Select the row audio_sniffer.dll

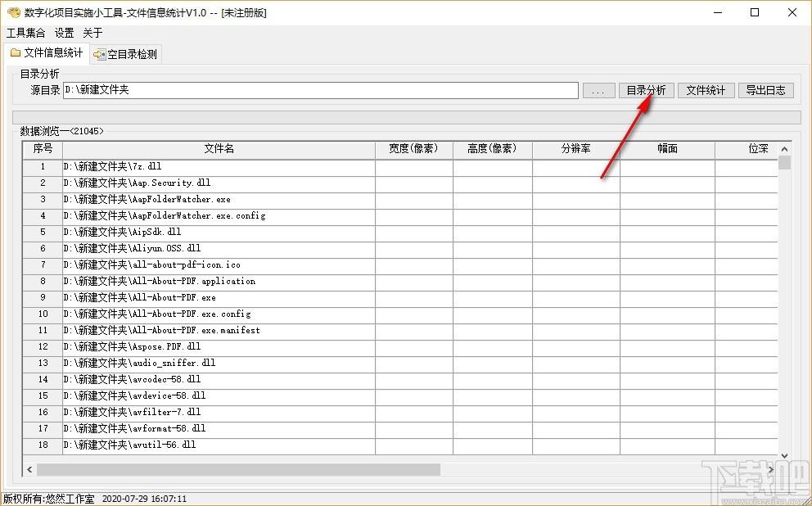click(400, 363)
